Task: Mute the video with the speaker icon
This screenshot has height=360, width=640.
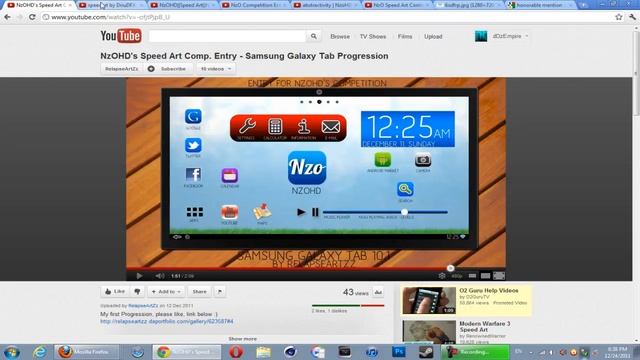Action: tap(160, 276)
